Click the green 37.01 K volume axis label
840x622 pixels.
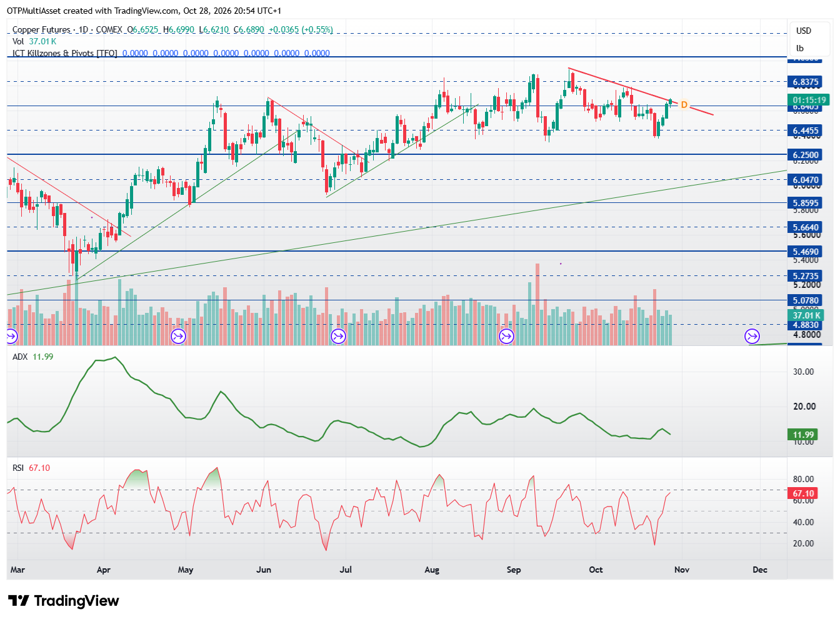pyautogui.click(x=805, y=315)
